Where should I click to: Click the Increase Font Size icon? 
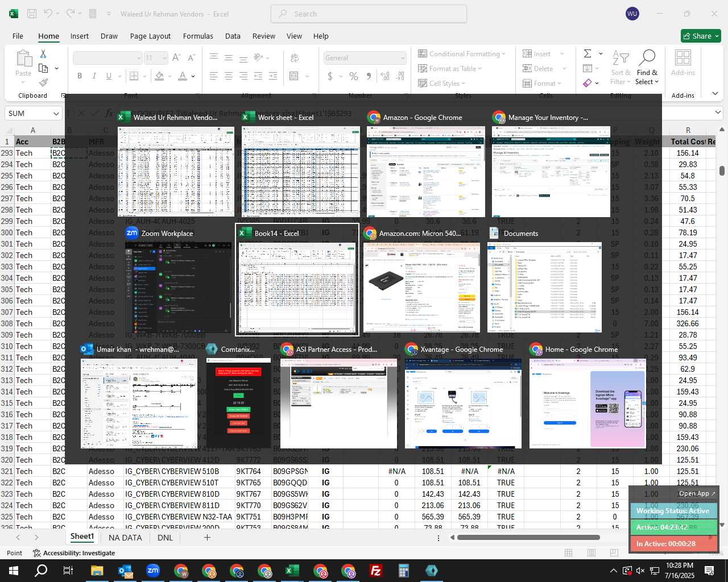click(176, 57)
